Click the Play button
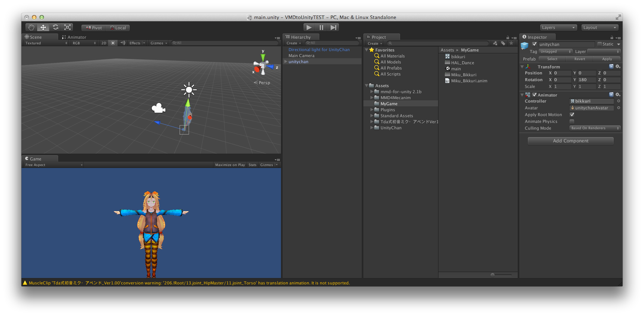Viewport: 644px width, 316px height. (309, 27)
